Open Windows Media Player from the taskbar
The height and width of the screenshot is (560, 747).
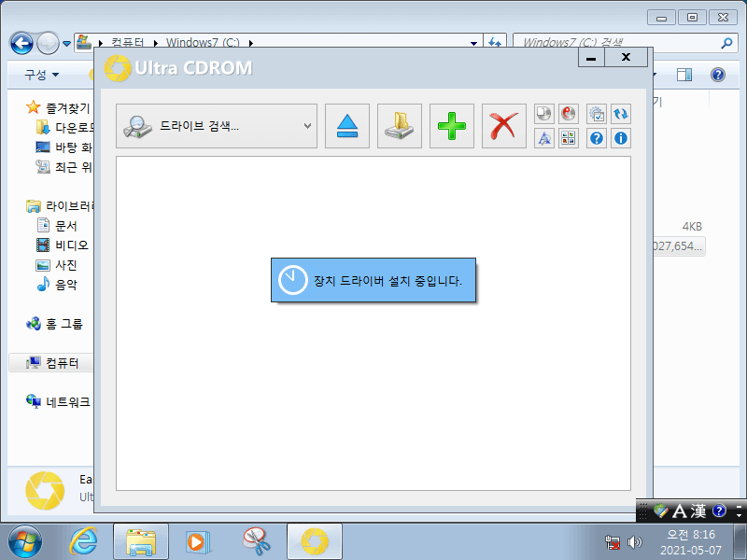(197, 542)
